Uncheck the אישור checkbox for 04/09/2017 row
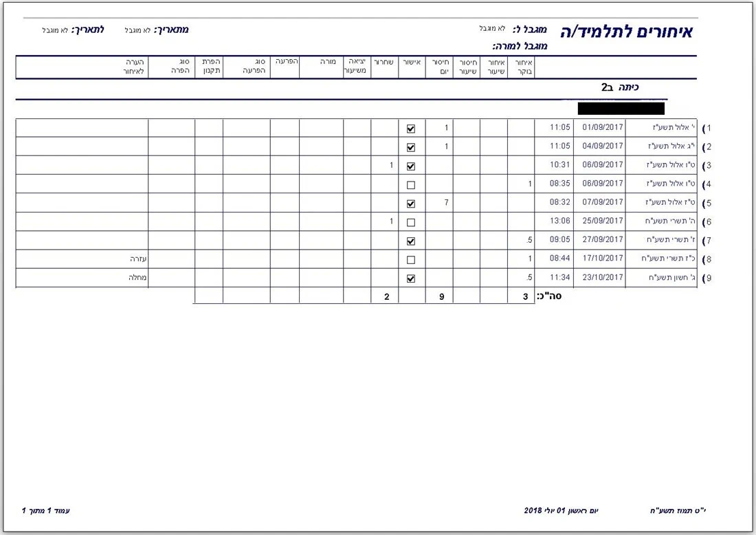Screen dimensions: 756x535 [x=411, y=148]
